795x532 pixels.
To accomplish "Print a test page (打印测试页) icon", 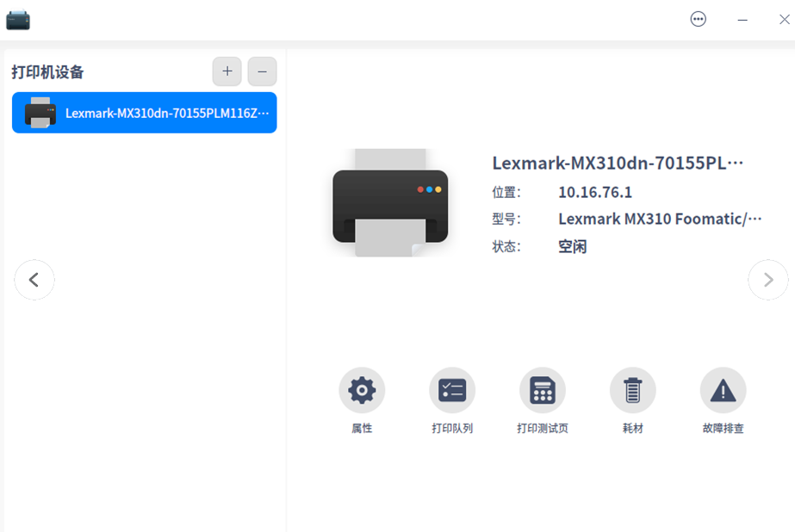I will coord(542,390).
